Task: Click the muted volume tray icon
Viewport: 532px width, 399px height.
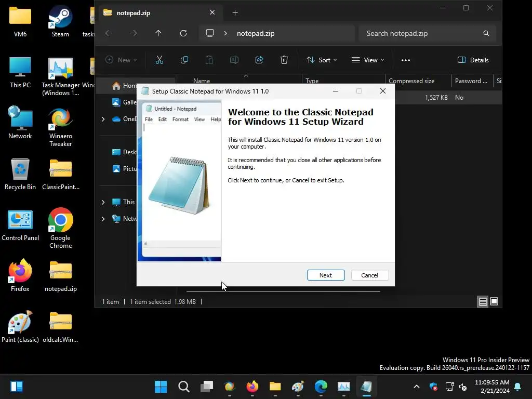Action: 463,387
